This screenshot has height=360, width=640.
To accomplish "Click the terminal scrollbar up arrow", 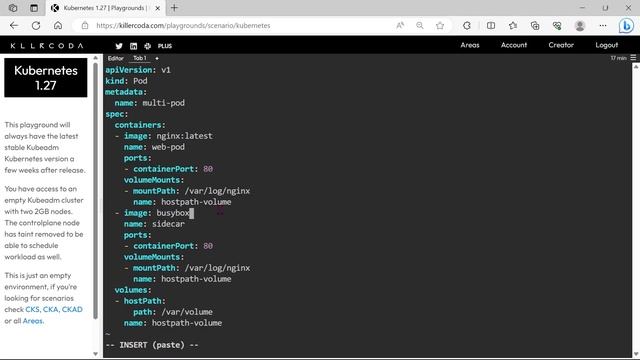I will [x=636, y=66].
